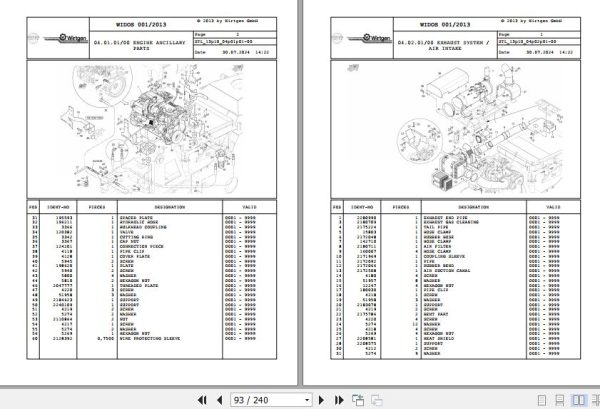Click the EXHAUST SYSTEM / AIR INTAKE title
Screen dimensions: 600x409
444,46
